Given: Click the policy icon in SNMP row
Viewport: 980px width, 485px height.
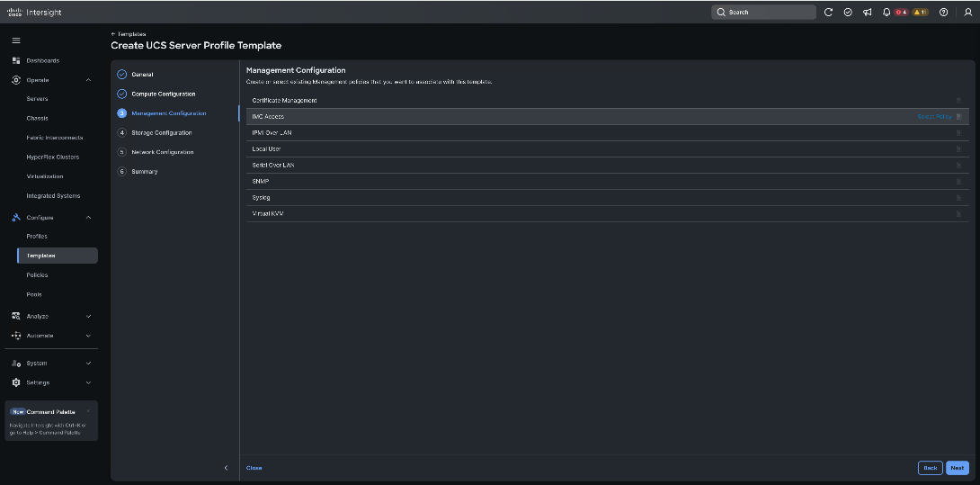Looking at the screenshot, I should (958, 182).
